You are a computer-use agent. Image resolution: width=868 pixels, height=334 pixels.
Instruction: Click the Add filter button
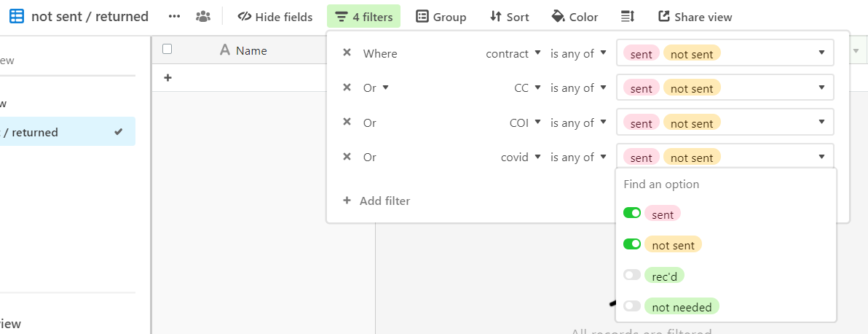click(x=376, y=201)
